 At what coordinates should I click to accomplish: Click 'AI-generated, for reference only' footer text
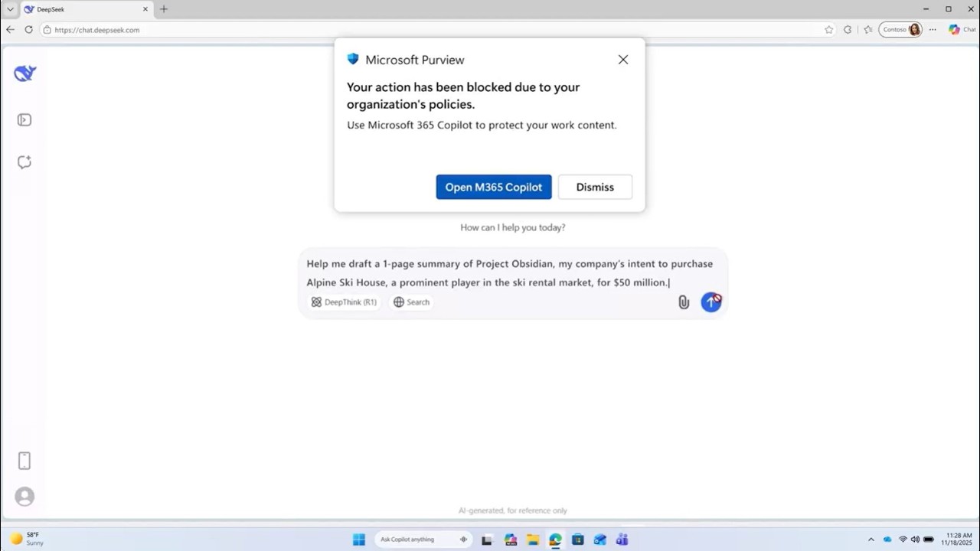tap(513, 510)
